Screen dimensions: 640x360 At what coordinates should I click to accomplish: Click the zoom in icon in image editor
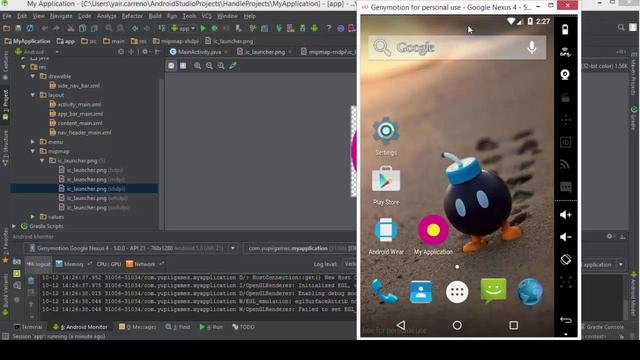tap(198, 66)
